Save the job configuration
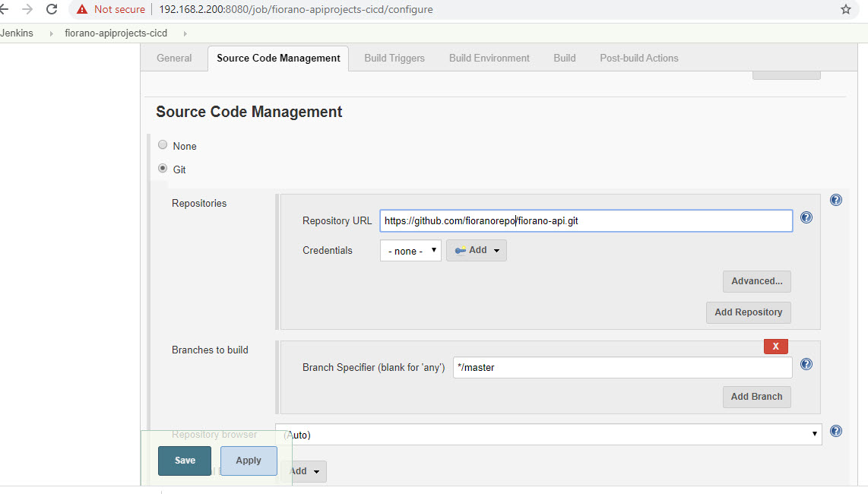Screen dimensions: 868x494 click(185, 461)
